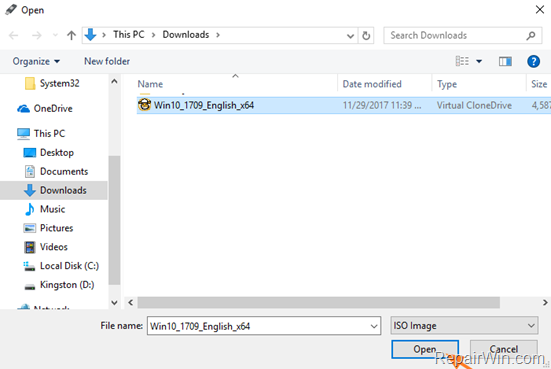Screen dimensions: 551x369
Task: Click the Pictures icon in sidebar
Action: point(30,228)
